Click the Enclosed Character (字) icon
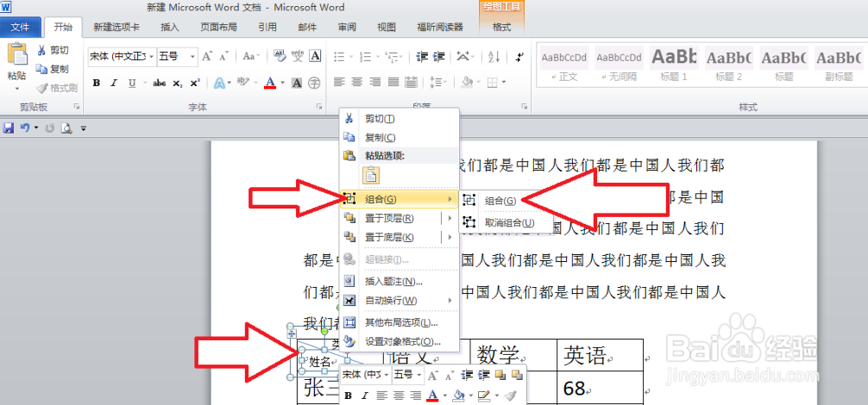Viewport: 868px width, 405px height. pos(314,83)
